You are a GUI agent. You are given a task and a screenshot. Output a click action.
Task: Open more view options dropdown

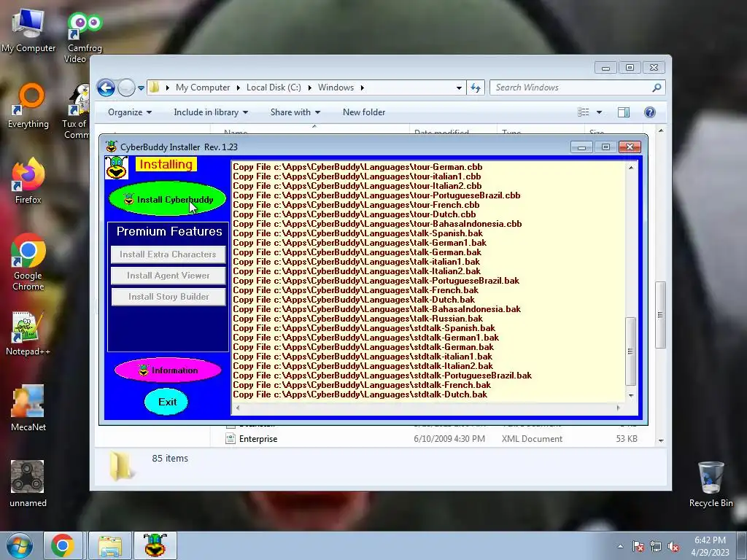(x=600, y=112)
